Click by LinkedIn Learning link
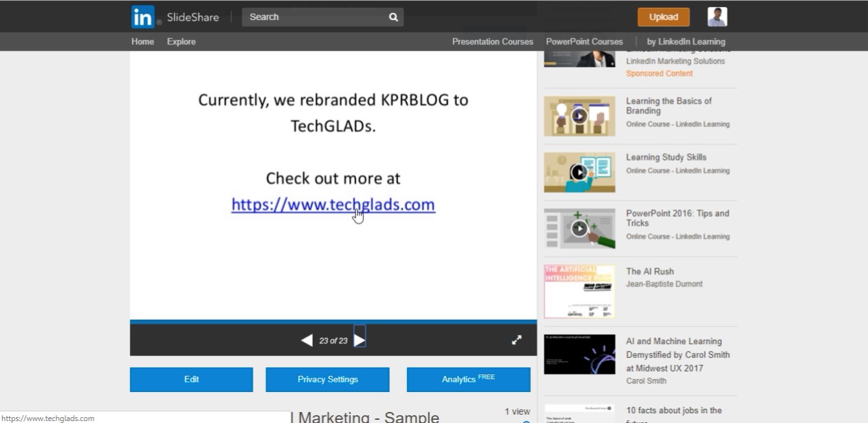The width and height of the screenshot is (868, 423). tap(686, 41)
